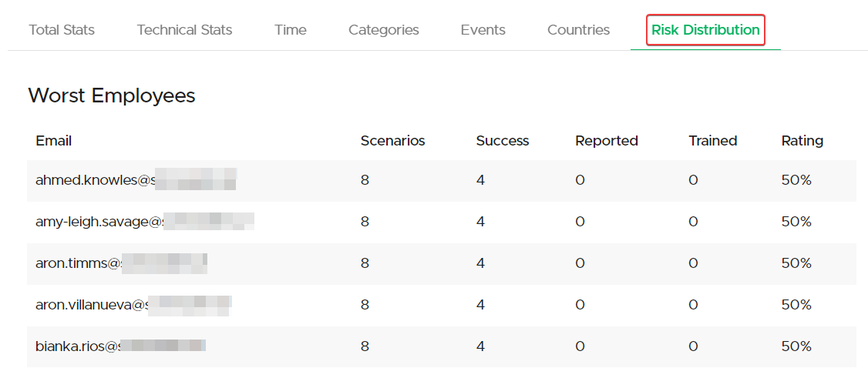Click the Worst Employees heading
Image resolution: width=868 pixels, height=368 pixels.
pyautogui.click(x=112, y=95)
